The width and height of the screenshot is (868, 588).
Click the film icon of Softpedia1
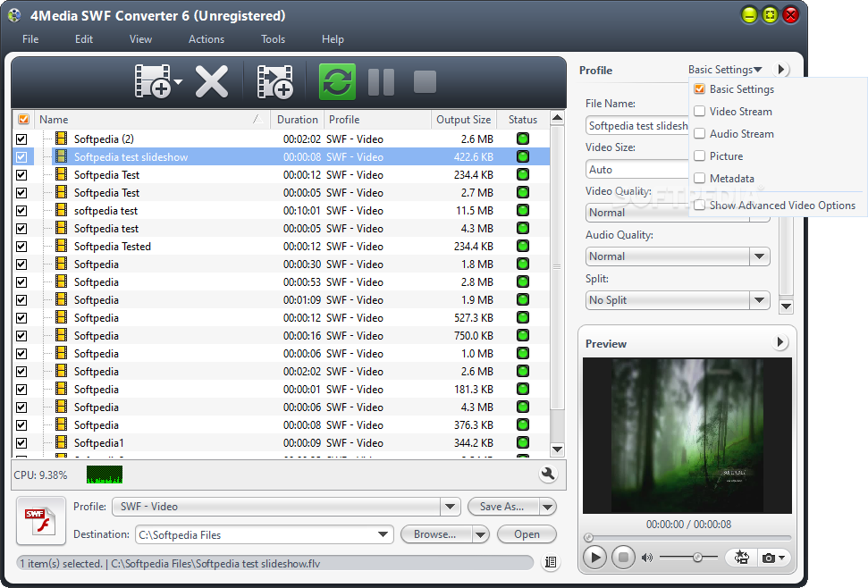pyautogui.click(x=62, y=442)
